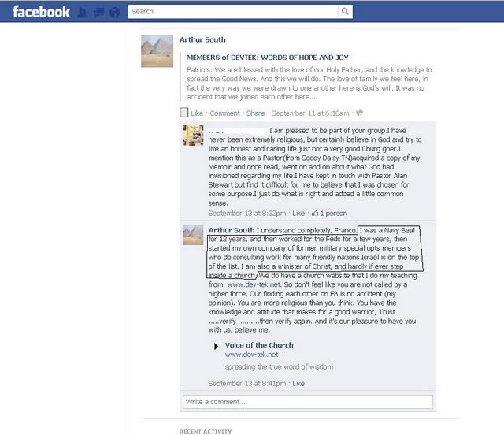
Task: Open Arthur South's pyramid profile picture
Action: [157, 51]
